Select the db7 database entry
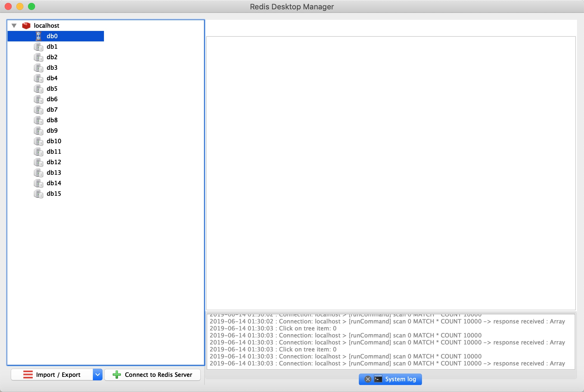Image resolution: width=584 pixels, height=392 pixels. [52, 110]
